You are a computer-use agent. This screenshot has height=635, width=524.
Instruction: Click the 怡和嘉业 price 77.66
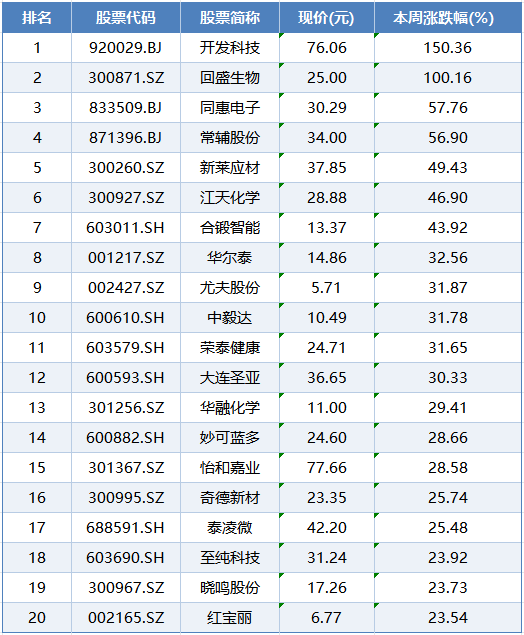(x=326, y=468)
